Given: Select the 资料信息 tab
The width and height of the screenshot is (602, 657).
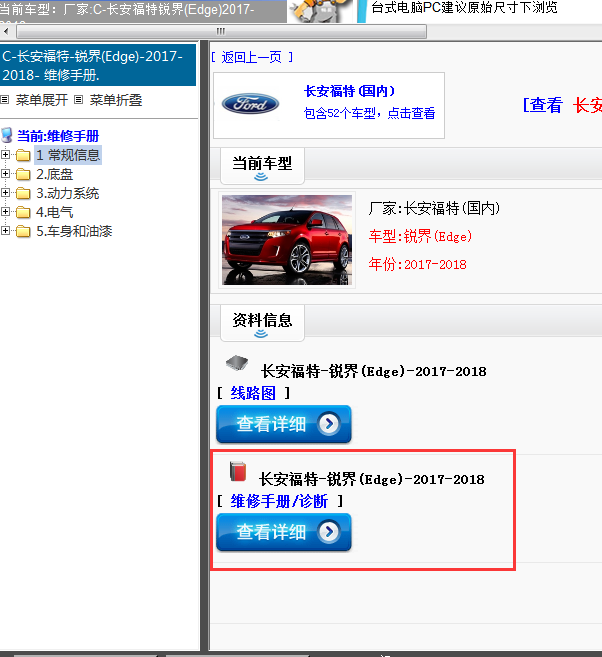Looking at the screenshot, I should pos(262,323).
